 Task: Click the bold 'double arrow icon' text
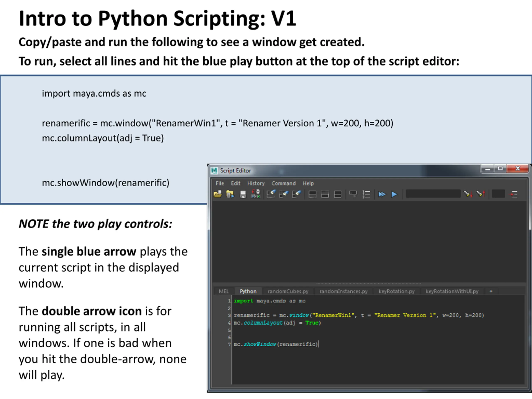(92, 311)
